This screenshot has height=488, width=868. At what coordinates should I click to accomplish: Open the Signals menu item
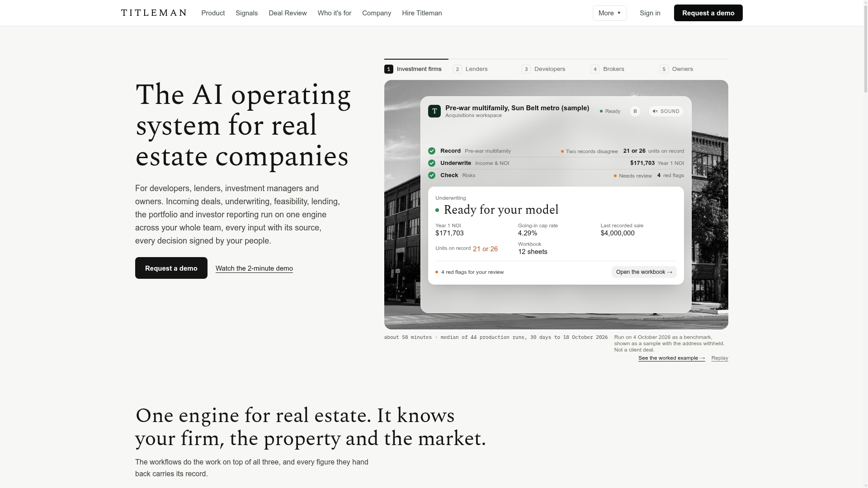(x=246, y=13)
